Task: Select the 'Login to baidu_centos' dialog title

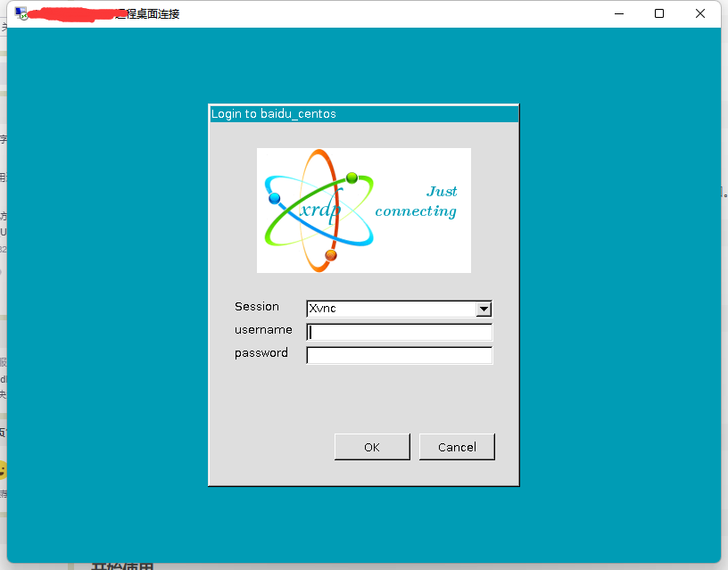Action: click(x=274, y=113)
